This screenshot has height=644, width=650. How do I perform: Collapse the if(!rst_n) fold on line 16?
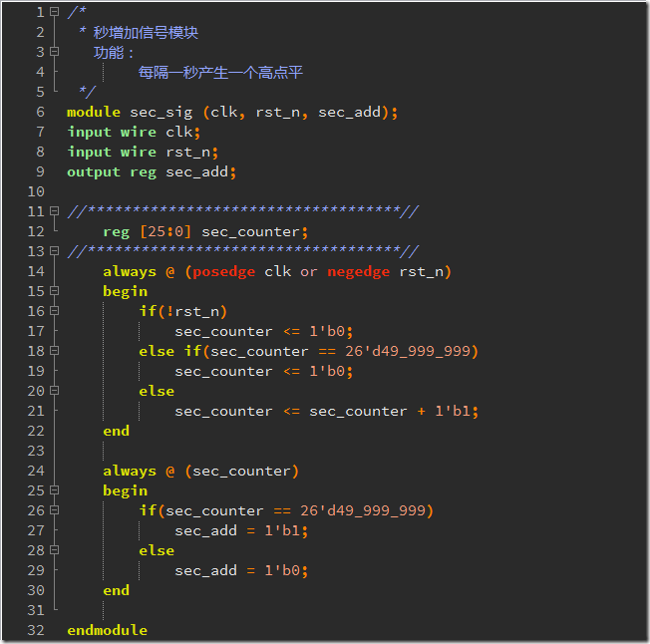(x=54, y=310)
